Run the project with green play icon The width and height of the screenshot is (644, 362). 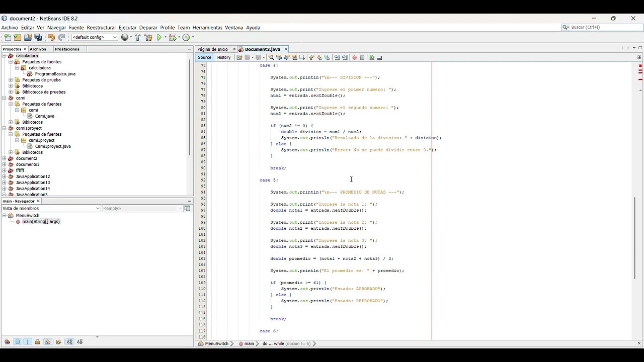(159, 37)
